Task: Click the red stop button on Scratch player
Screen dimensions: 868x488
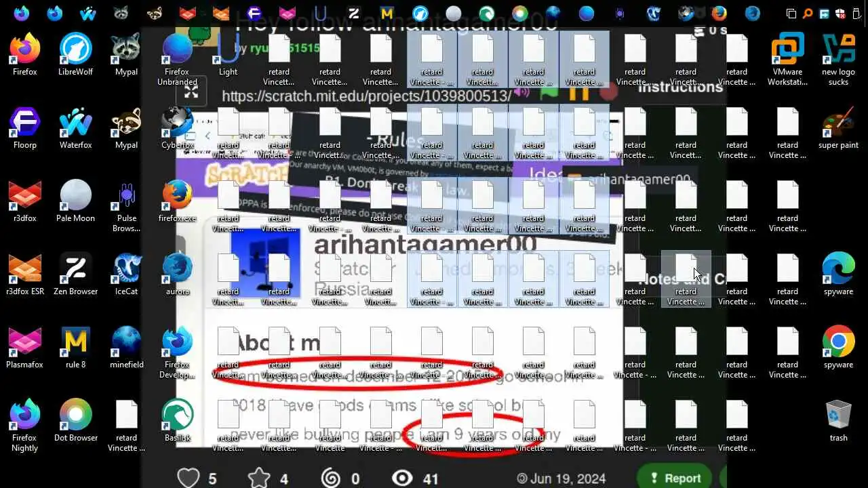Action: pyautogui.click(x=609, y=91)
